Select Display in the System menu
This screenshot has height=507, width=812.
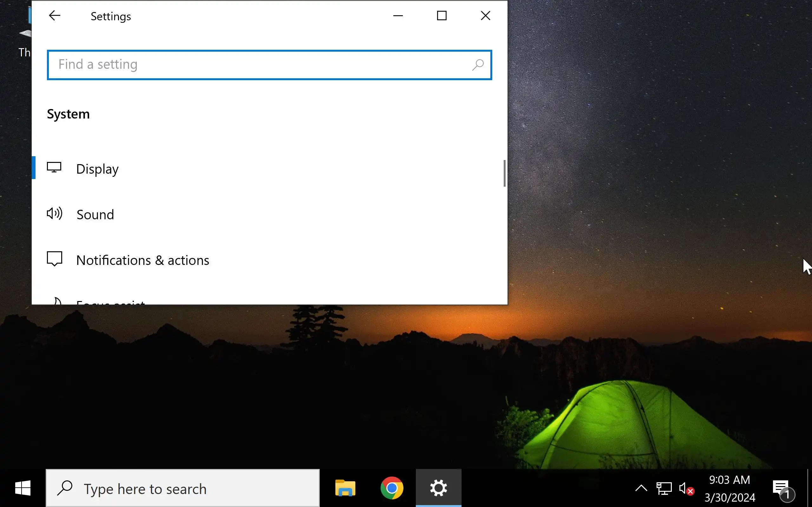[97, 169]
